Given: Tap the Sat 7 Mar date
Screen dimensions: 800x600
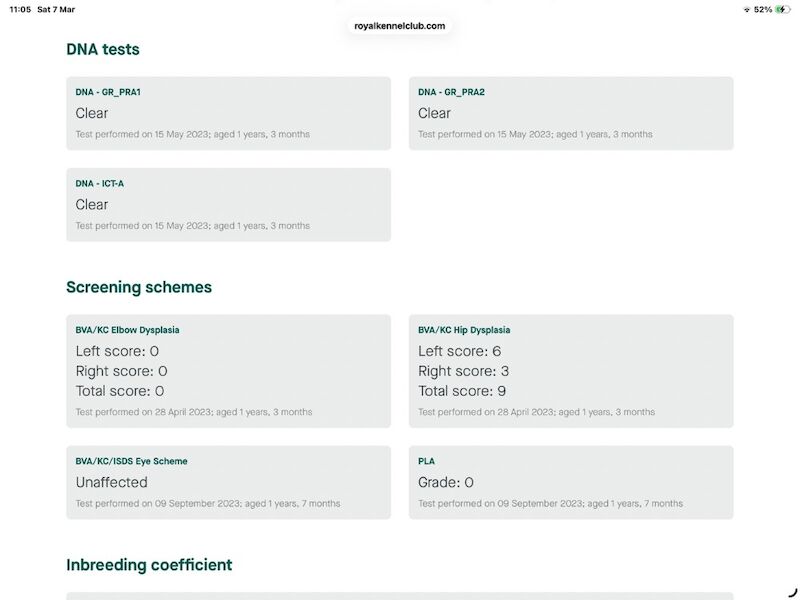Looking at the screenshot, I should tap(56, 9).
